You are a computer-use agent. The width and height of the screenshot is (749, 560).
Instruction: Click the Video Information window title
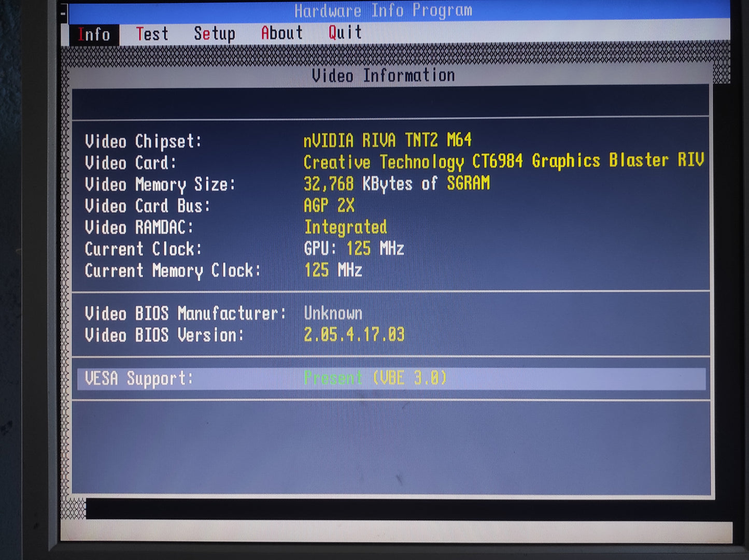(x=383, y=76)
